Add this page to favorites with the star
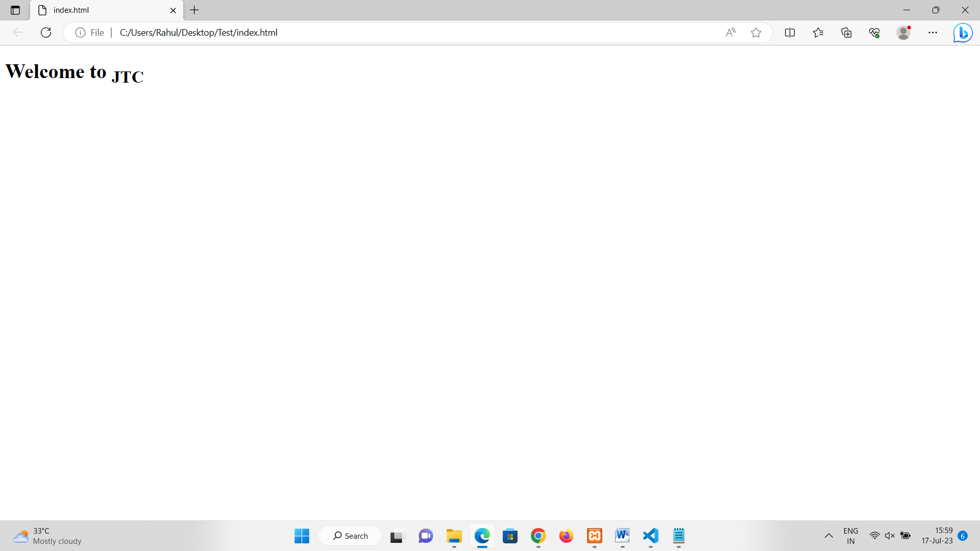 756,33
